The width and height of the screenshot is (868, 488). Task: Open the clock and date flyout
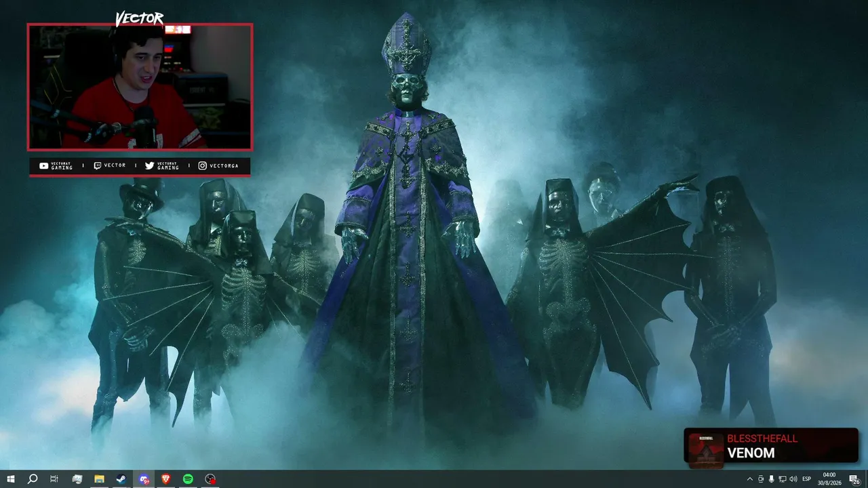pyautogui.click(x=829, y=479)
